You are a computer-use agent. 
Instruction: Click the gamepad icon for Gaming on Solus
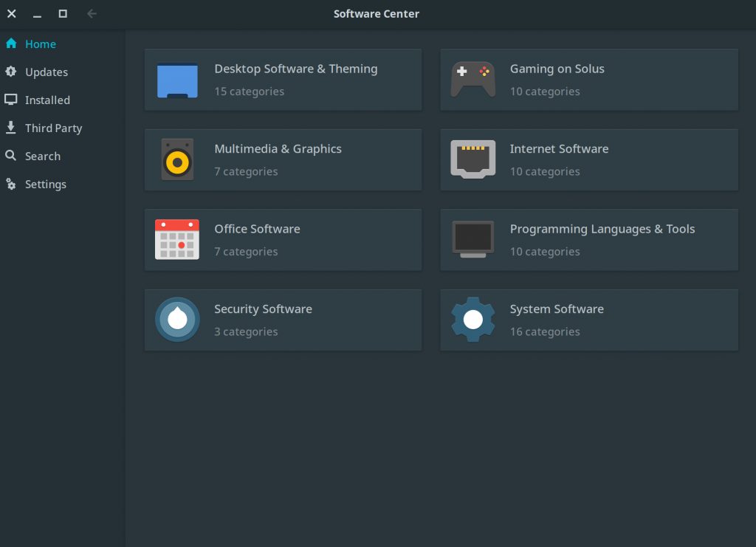click(x=473, y=79)
